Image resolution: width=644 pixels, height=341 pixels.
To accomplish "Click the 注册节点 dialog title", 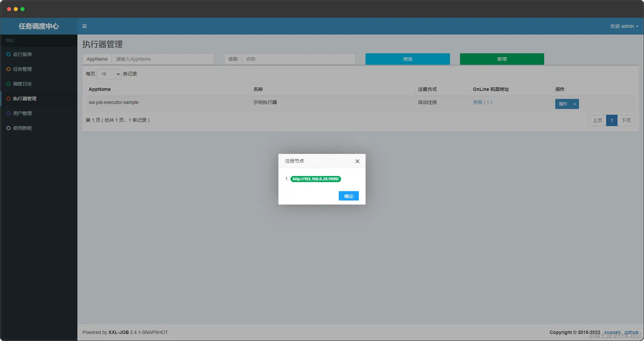I will click(294, 161).
